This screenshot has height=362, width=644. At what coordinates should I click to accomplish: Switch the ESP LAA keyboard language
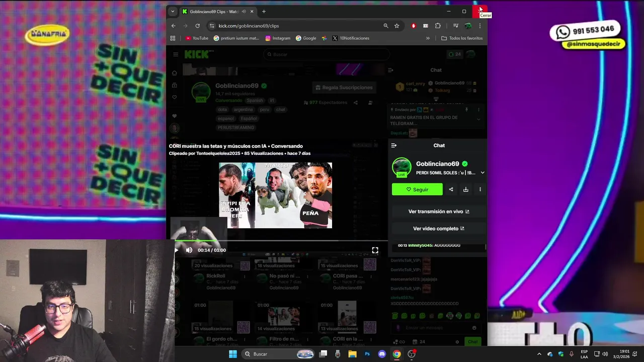click(x=584, y=354)
